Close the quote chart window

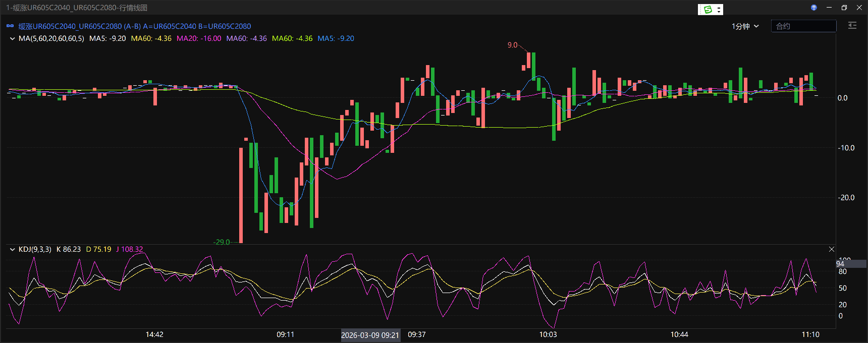[x=859, y=8]
